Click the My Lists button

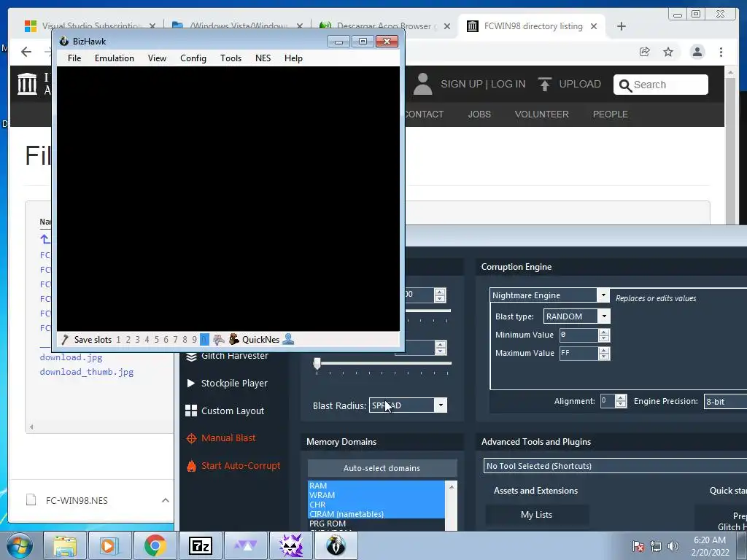click(x=536, y=515)
